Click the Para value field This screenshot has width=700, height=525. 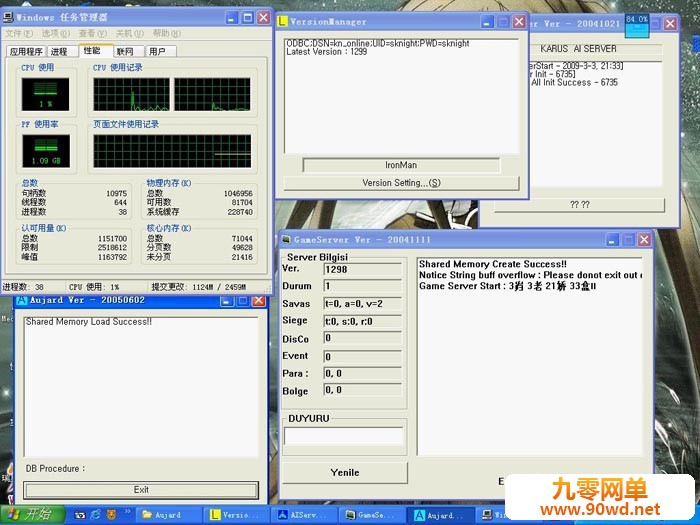click(362, 373)
